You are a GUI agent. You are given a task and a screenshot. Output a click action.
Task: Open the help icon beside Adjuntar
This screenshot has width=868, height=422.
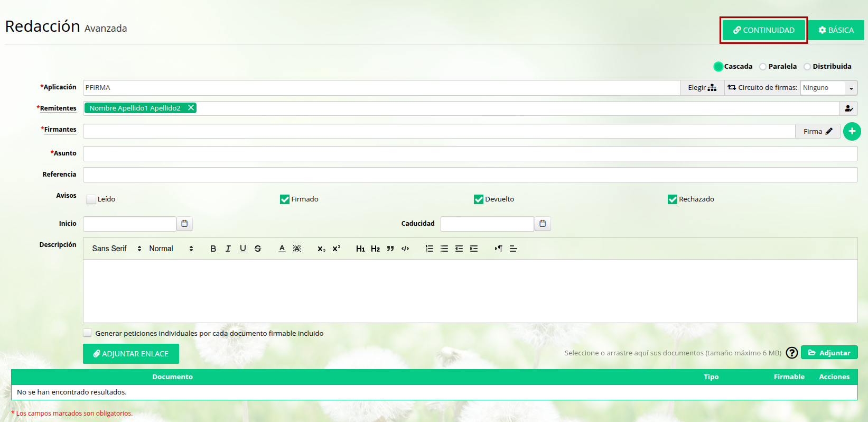point(791,353)
